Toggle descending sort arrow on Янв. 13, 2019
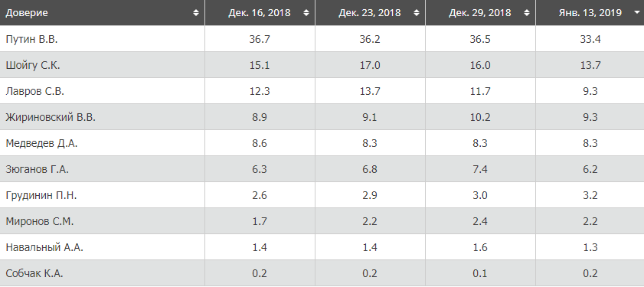The width and height of the screenshot is (644, 287). click(636, 13)
